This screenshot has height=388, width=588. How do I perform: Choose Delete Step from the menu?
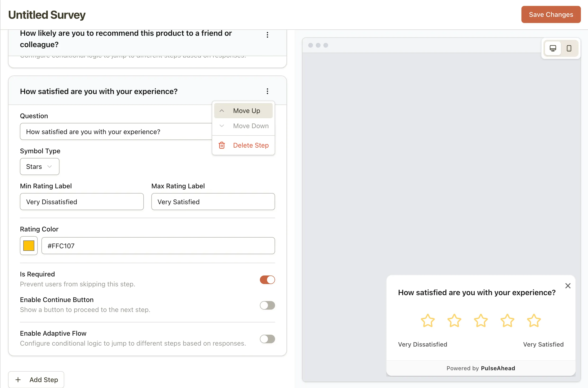click(251, 145)
